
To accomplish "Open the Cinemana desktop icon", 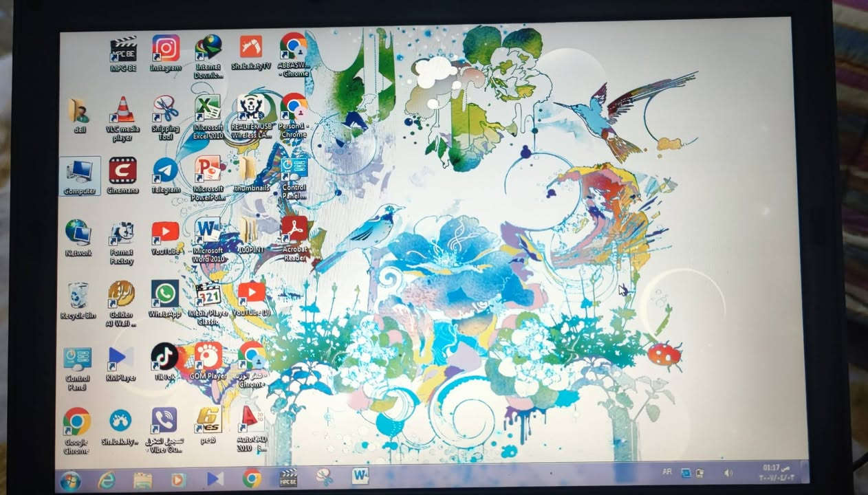I will tap(122, 176).
